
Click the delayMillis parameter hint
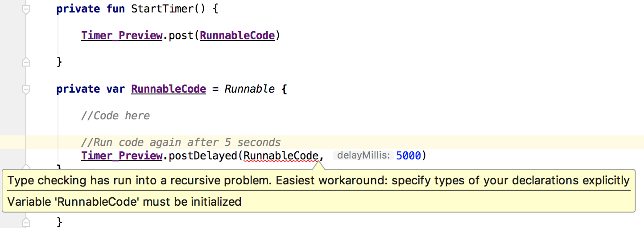[x=363, y=156]
